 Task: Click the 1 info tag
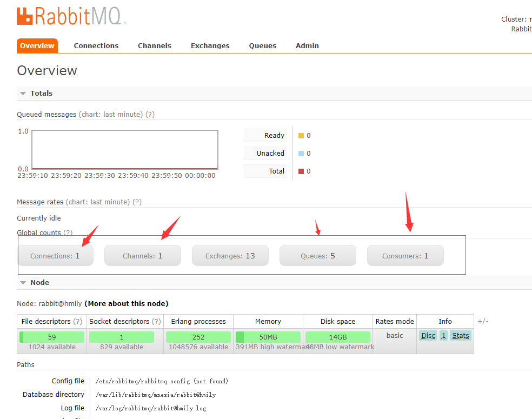coord(443,336)
